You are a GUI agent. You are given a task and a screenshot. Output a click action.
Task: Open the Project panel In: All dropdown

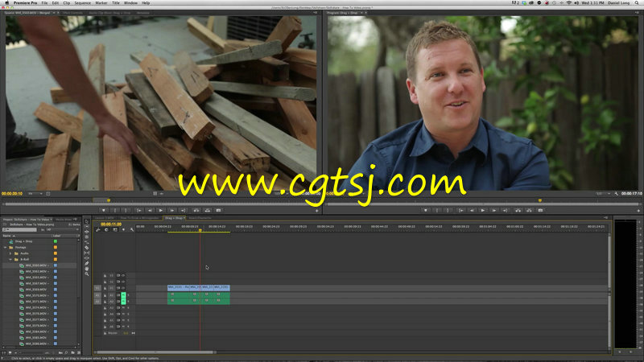(63, 229)
